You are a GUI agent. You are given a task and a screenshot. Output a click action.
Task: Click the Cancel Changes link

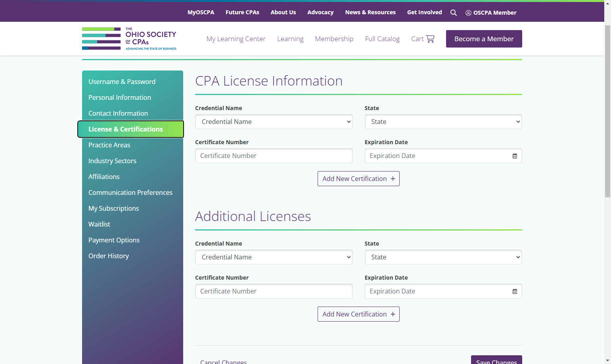point(224,362)
